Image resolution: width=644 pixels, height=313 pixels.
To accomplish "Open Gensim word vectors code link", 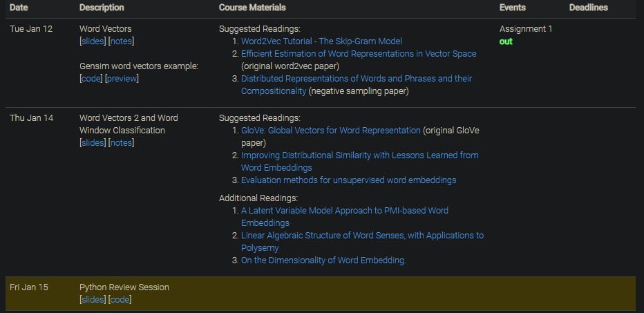I will (x=91, y=79).
